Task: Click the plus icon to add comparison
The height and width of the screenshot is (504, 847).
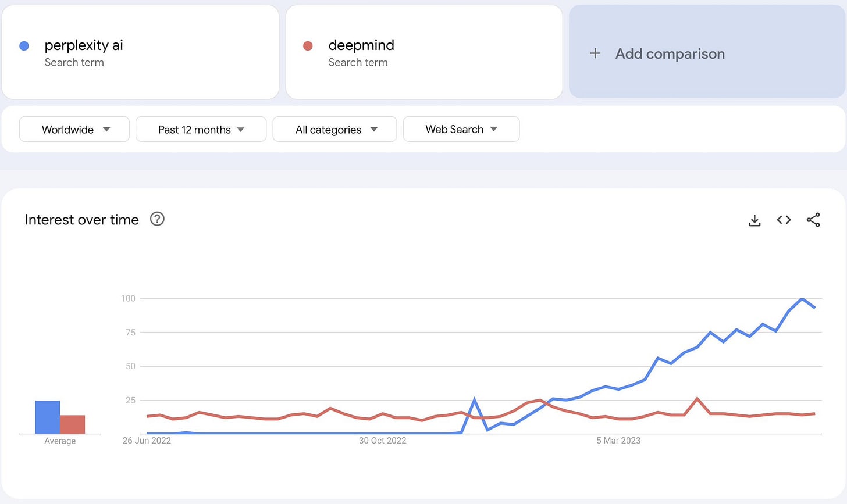Action: (x=595, y=53)
